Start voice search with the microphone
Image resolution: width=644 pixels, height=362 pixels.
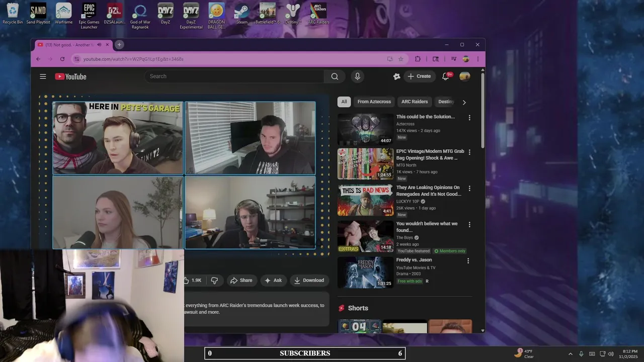tap(357, 76)
